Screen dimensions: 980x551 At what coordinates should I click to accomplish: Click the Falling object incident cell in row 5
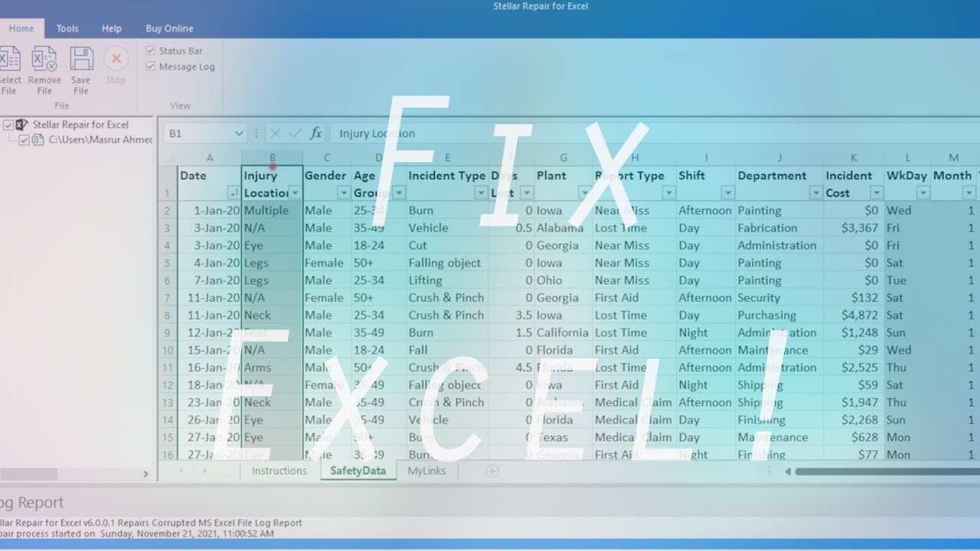[447, 262]
